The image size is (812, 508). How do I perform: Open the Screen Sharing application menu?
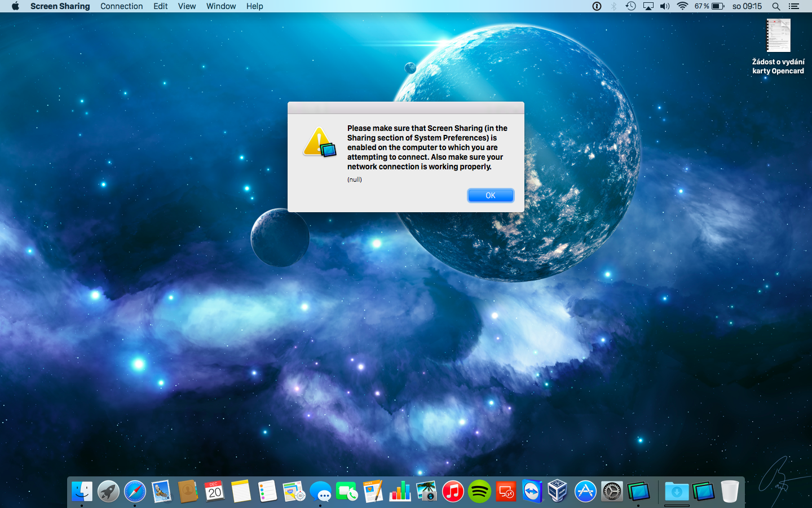tap(60, 6)
